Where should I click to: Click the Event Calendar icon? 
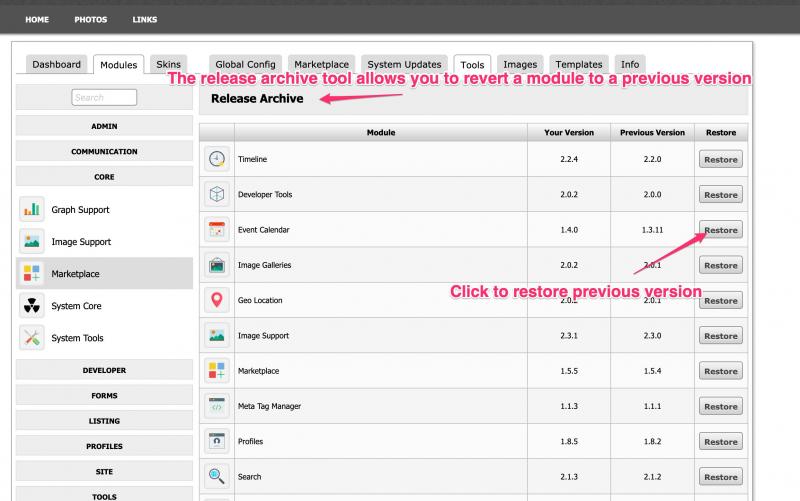(217, 230)
